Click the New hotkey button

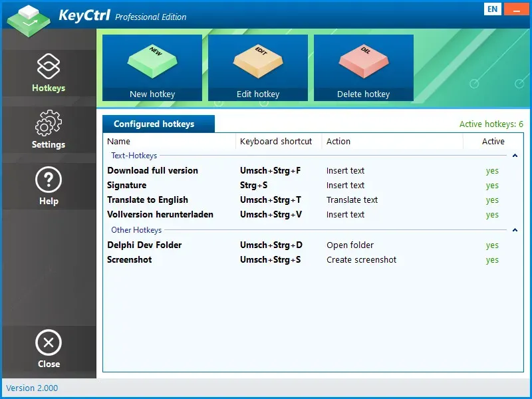[x=152, y=94]
